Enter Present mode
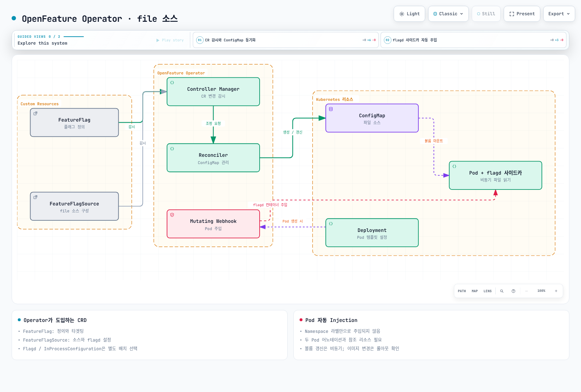 pos(522,14)
